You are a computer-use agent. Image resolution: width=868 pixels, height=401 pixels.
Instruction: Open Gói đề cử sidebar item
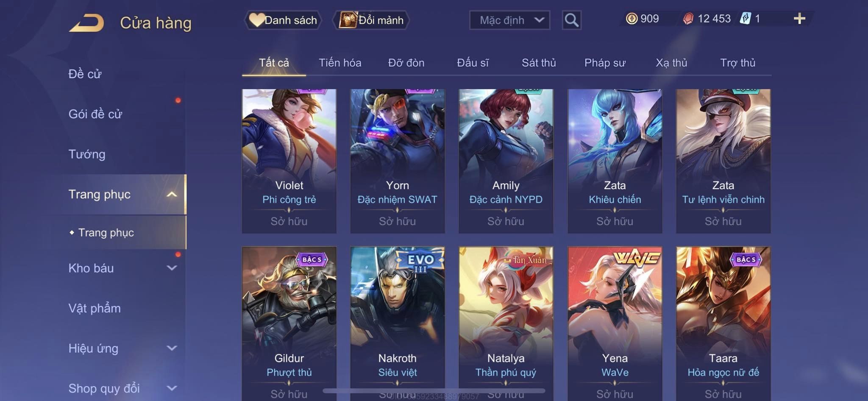click(x=95, y=114)
